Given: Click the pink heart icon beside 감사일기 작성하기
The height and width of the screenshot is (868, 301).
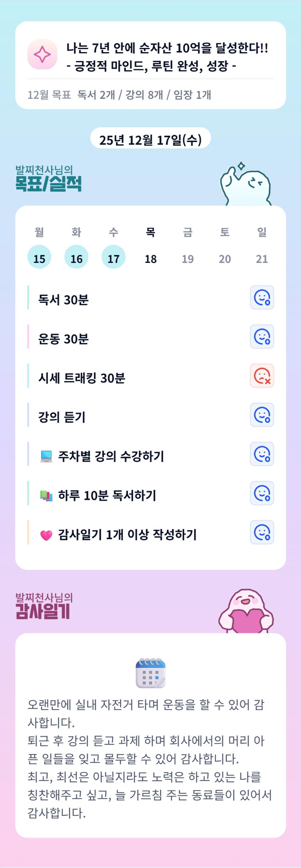Looking at the screenshot, I should 46,535.
